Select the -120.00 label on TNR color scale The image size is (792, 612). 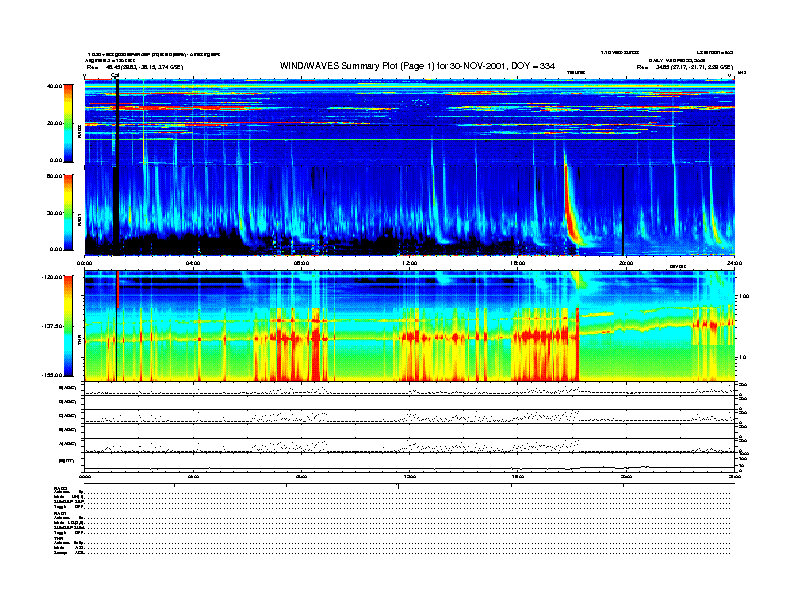52,277
